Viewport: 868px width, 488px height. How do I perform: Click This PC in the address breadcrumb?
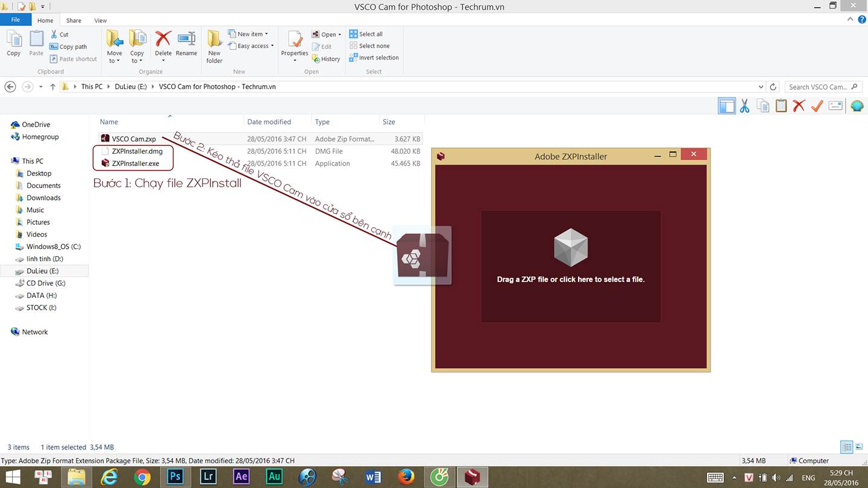92,87
